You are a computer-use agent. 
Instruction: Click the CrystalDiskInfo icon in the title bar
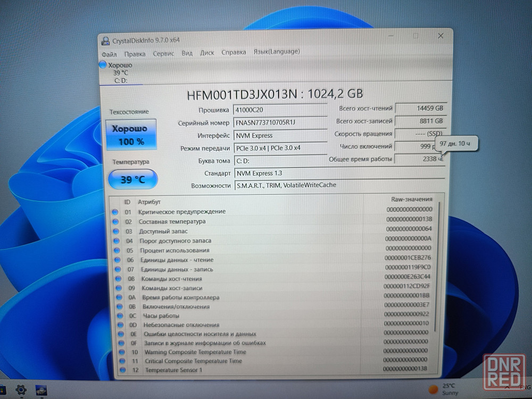pos(106,41)
